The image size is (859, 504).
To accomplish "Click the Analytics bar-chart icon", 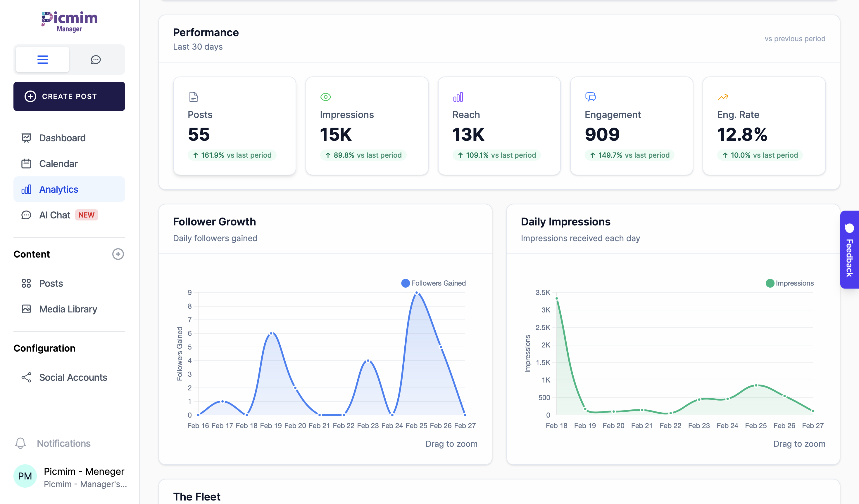I will [26, 189].
